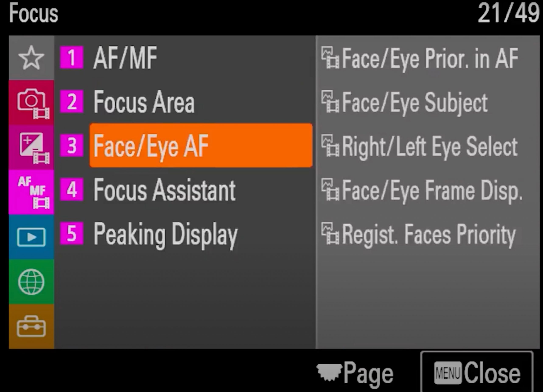Screen dimensions: 543x392
Task: Click the MENU Close button
Action: [477, 372]
